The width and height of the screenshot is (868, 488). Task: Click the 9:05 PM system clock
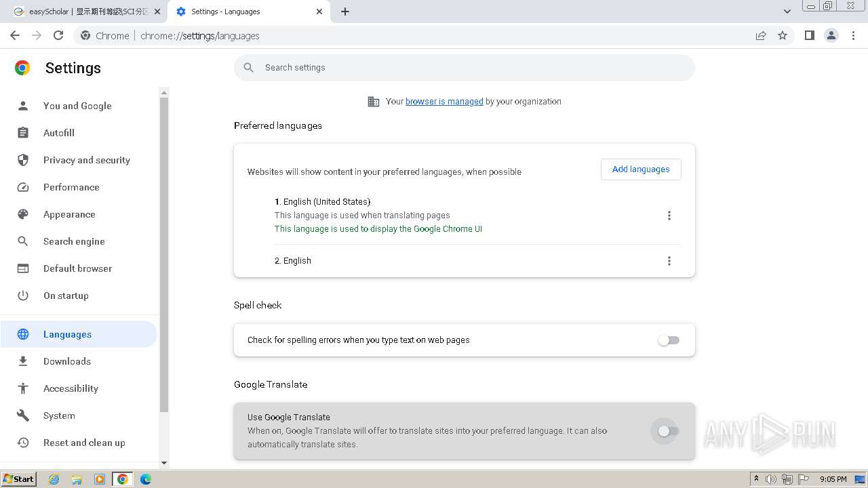(833, 479)
